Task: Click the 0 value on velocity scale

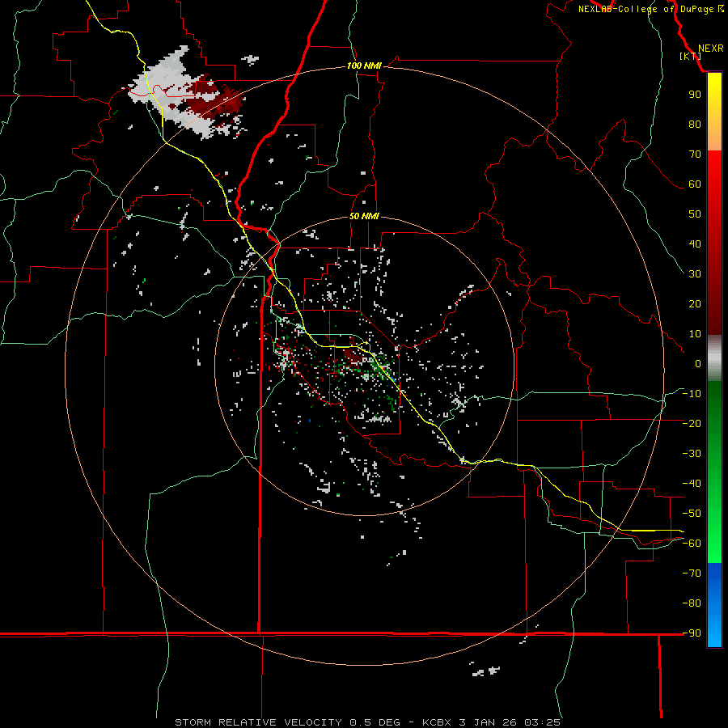Action: tap(698, 363)
